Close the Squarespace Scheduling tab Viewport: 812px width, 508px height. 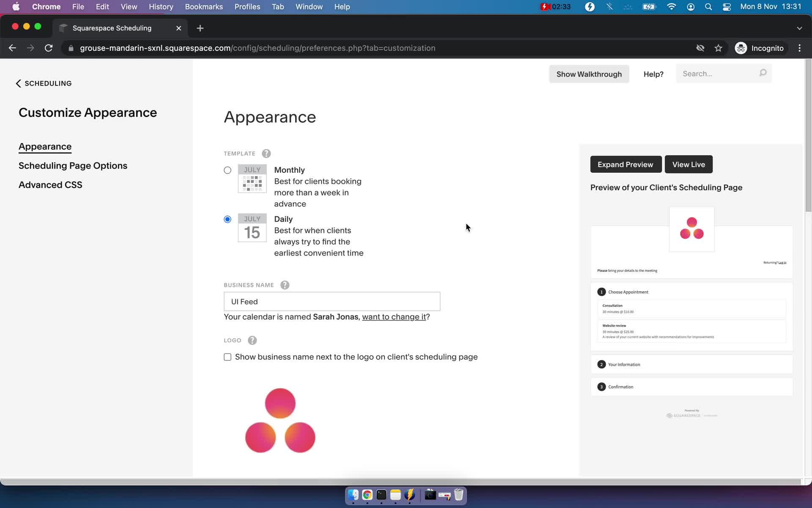pos(178,28)
